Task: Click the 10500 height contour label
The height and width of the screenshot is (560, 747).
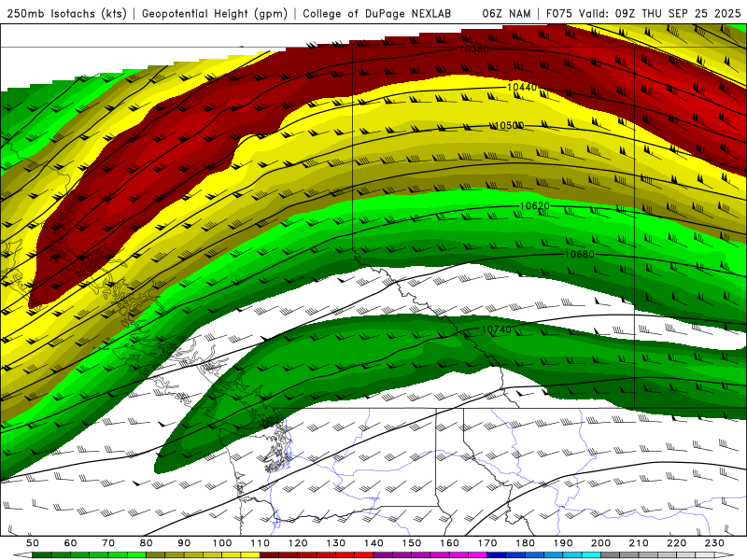Action: 509,125
